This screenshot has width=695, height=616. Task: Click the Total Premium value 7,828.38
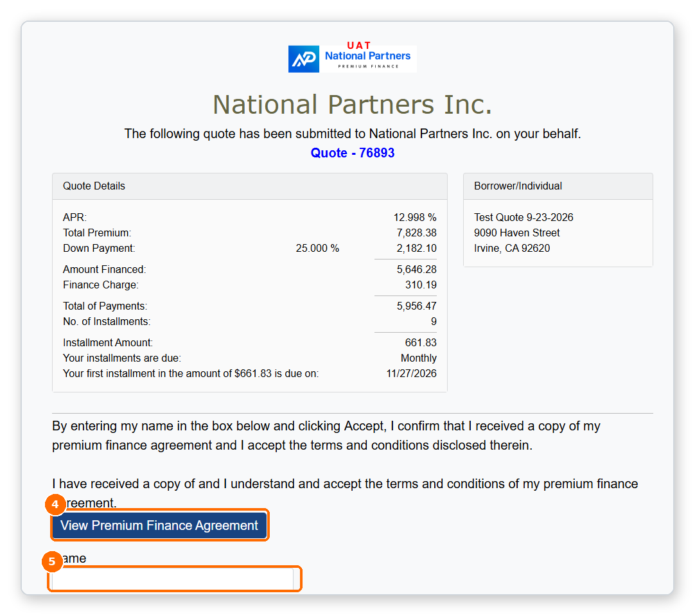pos(417,233)
